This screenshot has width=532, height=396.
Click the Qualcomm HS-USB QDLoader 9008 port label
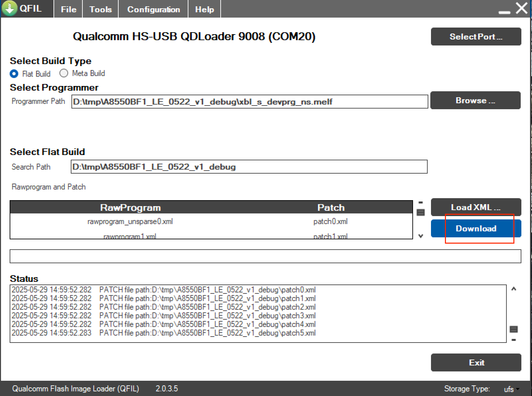(194, 36)
